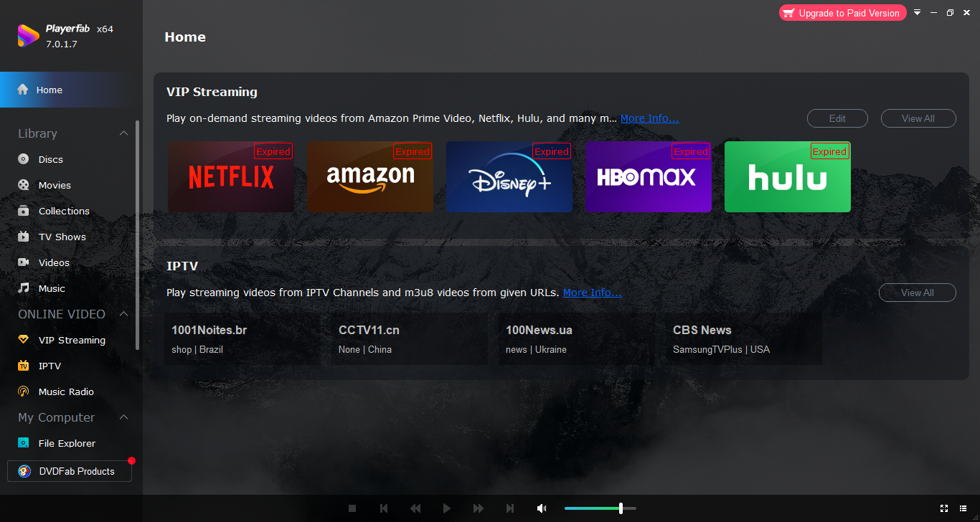
Task: Open the Amazon streaming card
Action: click(370, 176)
